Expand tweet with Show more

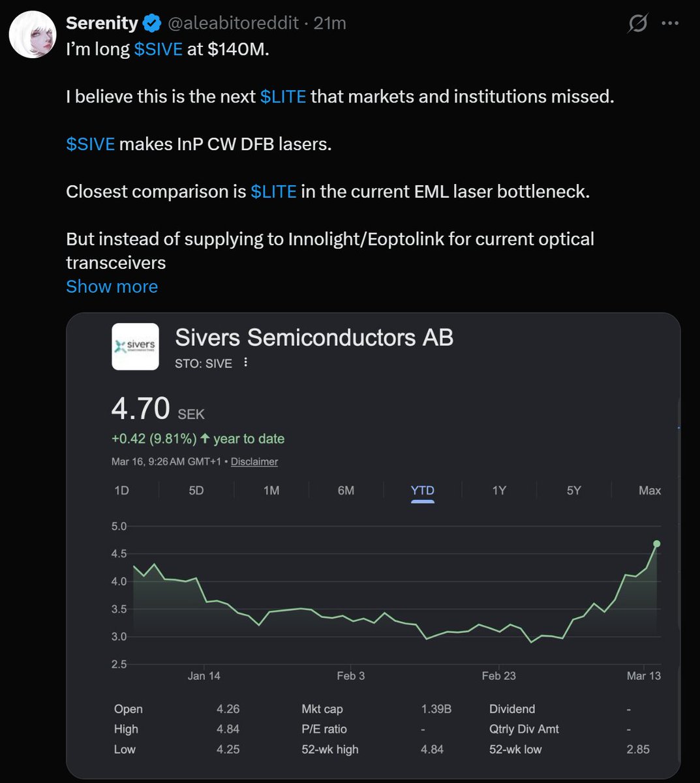click(112, 286)
